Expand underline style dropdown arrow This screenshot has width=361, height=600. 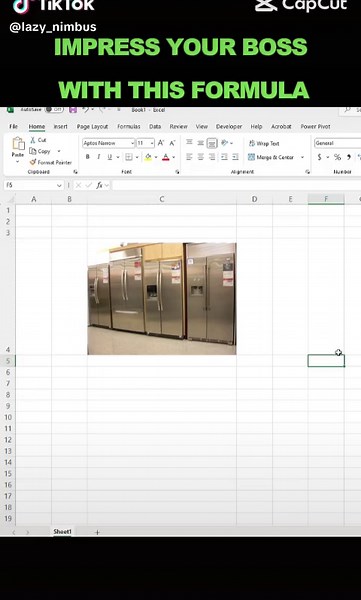[x=118, y=157]
